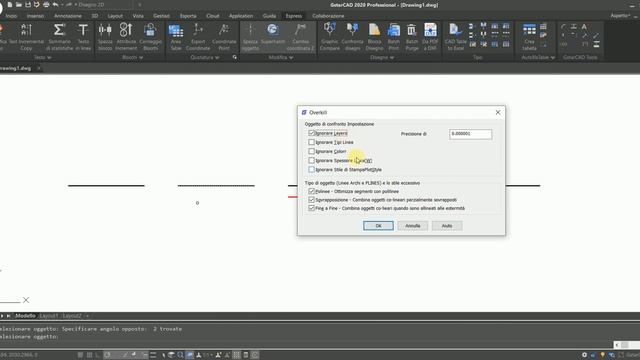Launch the Confronta disegni tool
This screenshot has height=360, width=640.
tap(352, 37)
